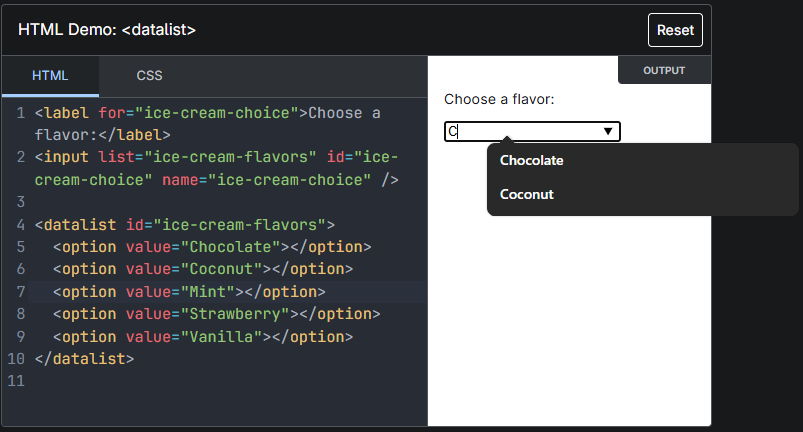Click the 'HTML Demo: <datalist>' title
Viewport: 803px width, 432px height.
point(107,30)
